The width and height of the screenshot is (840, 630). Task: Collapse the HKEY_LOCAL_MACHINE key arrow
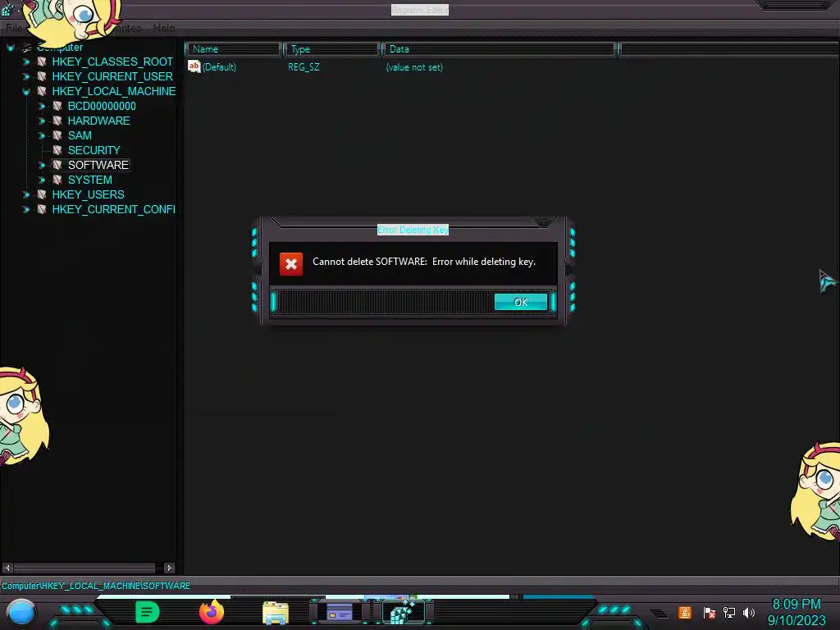coord(25,92)
